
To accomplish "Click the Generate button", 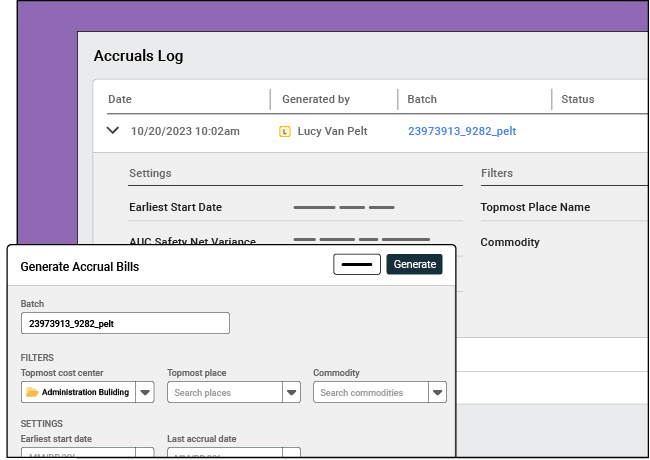I will (414, 264).
